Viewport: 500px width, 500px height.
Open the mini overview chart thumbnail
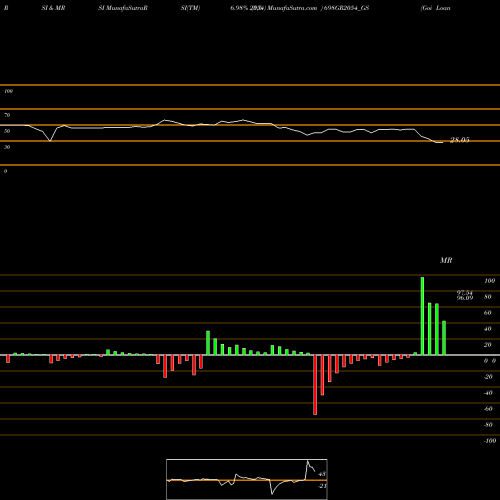247,479
